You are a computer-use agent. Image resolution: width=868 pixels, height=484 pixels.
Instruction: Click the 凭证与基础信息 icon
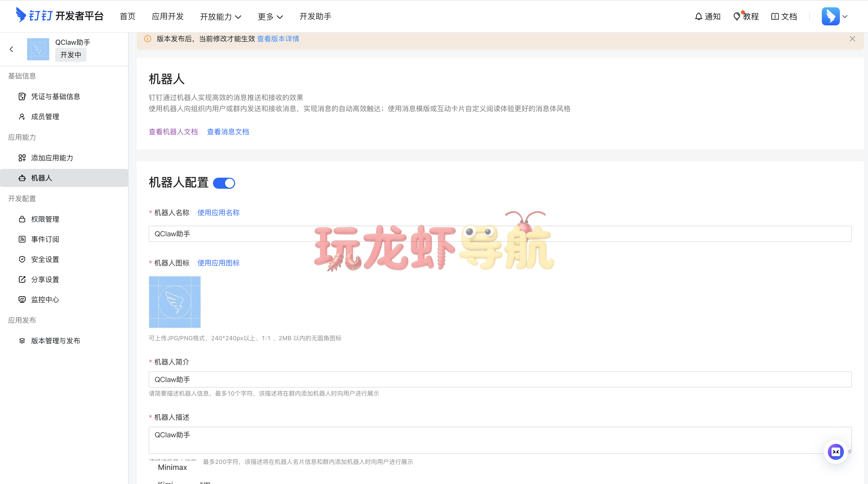point(22,96)
